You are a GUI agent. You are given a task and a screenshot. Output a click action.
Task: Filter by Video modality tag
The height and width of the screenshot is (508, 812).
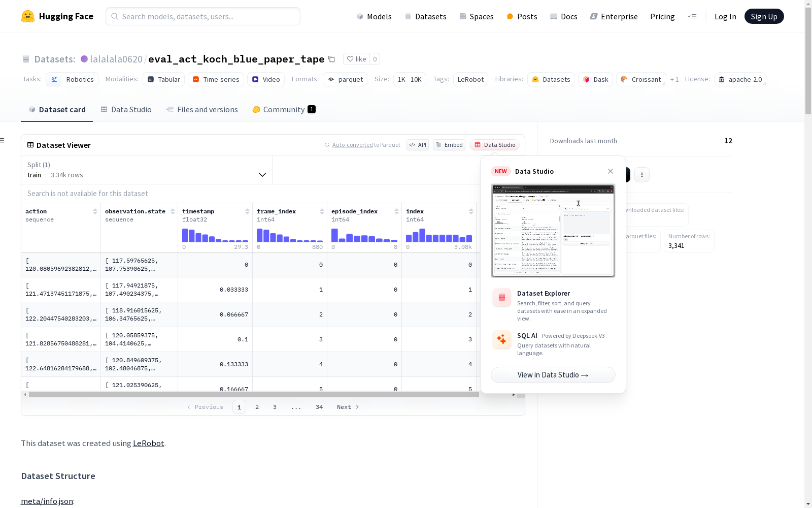pos(266,79)
